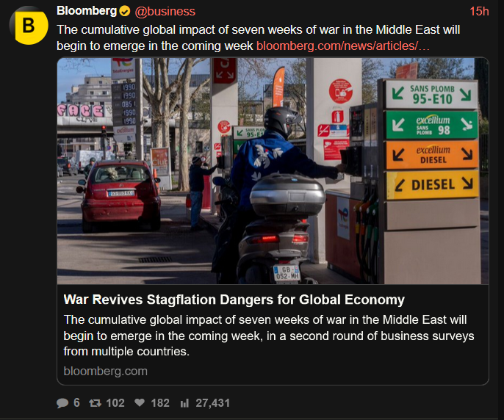Open the Bloomberg display name

coord(87,11)
